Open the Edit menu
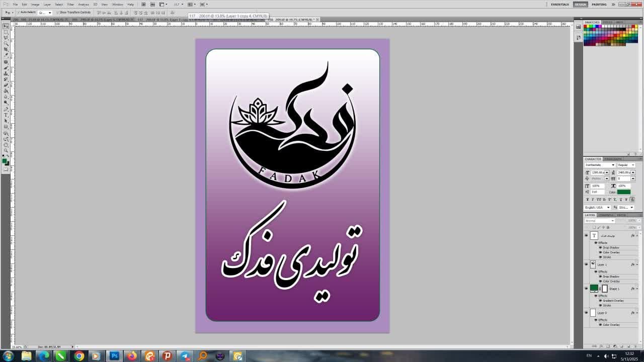 (25, 5)
